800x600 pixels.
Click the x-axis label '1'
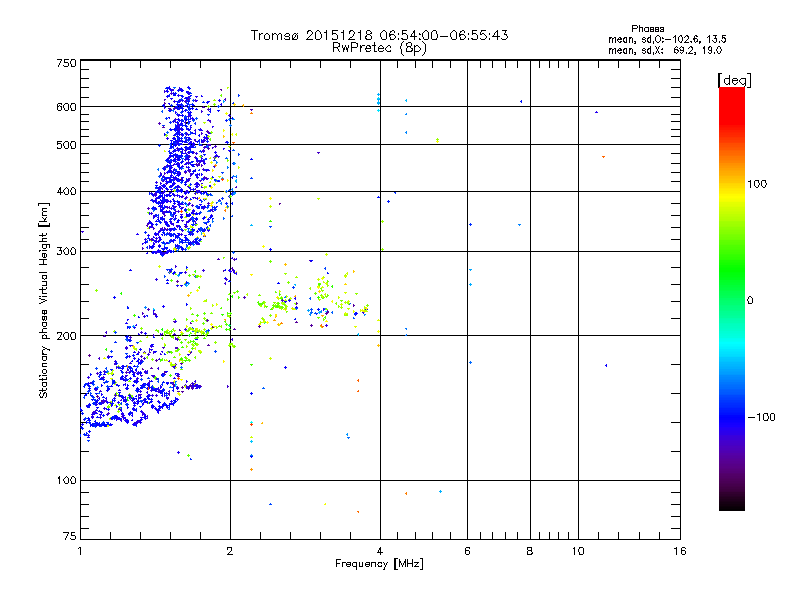pos(80,551)
